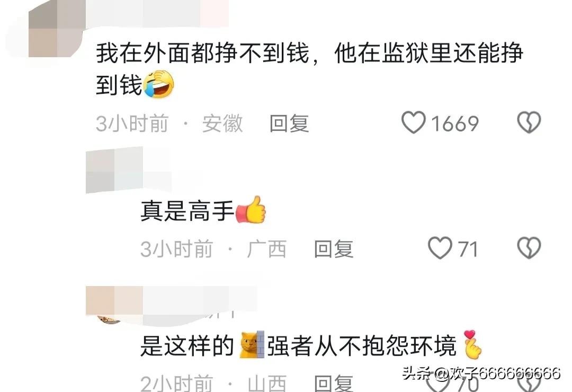Tap the finger-heart emoji after 环境
Image resolution: width=572 pixels, height=392 pixels.
(472, 344)
